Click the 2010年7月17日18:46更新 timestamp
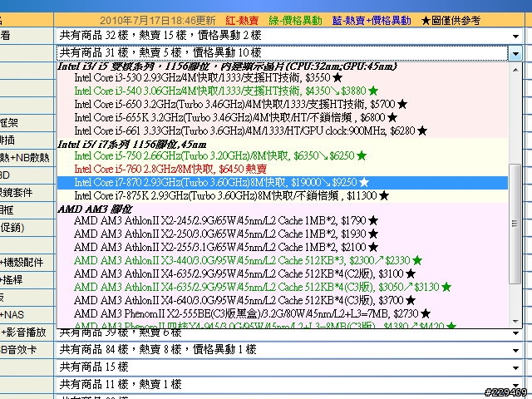 [158, 21]
